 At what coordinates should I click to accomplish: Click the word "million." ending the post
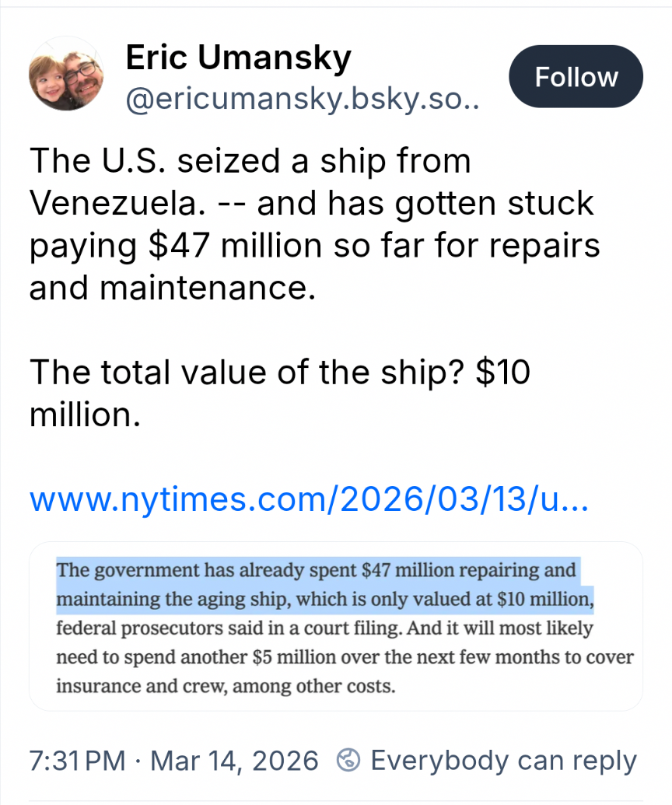point(85,413)
